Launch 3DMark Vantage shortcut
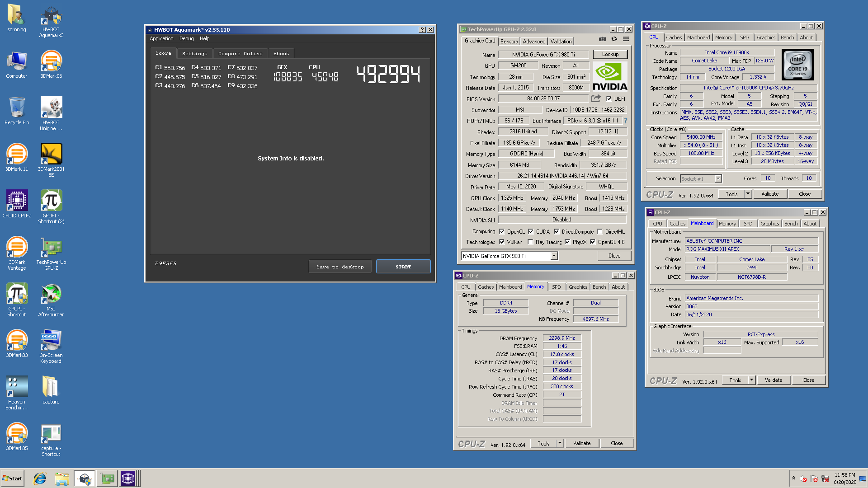868x488 pixels. point(17,253)
